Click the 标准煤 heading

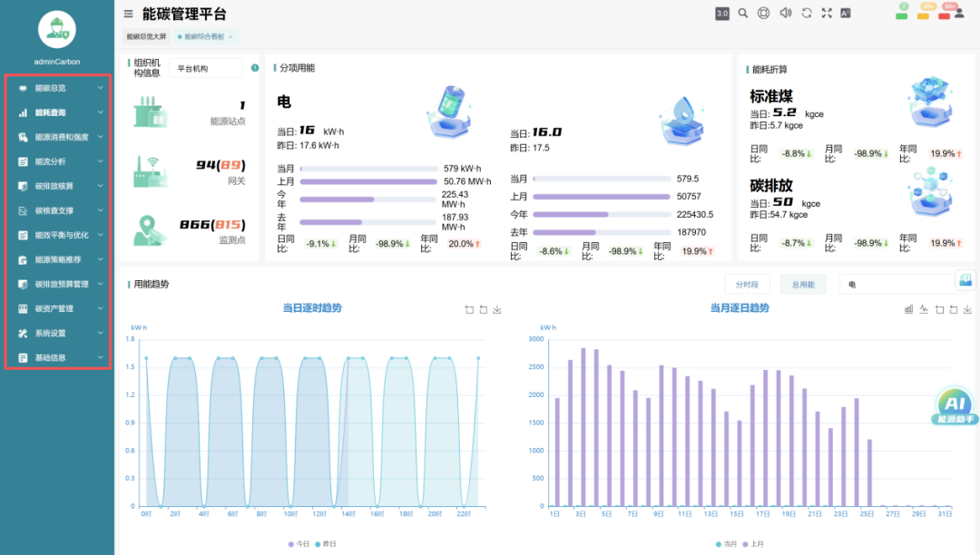(771, 96)
